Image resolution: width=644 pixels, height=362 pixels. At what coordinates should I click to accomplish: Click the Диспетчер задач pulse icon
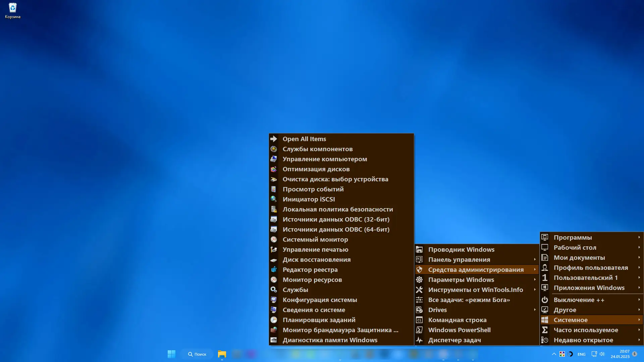(x=419, y=340)
